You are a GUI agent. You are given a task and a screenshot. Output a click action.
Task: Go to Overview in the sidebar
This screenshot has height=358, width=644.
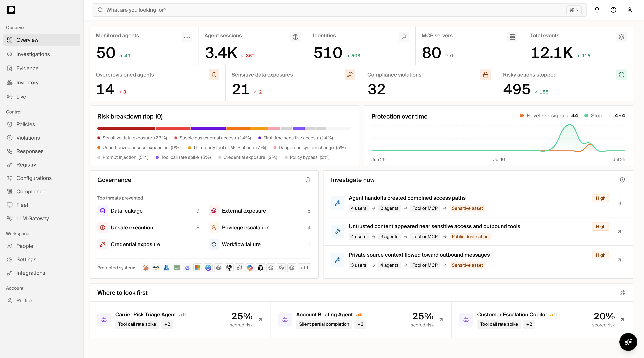(x=41, y=40)
